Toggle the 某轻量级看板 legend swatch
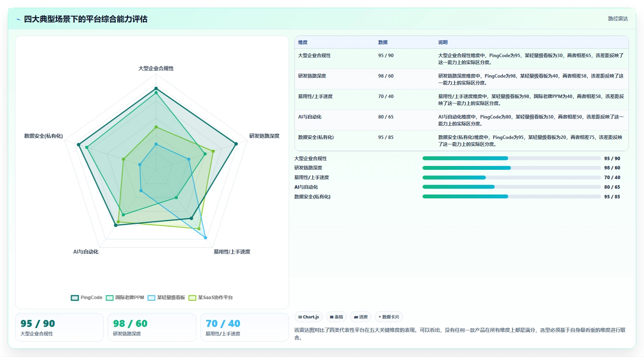Image resolution: width=644 pixels, height=357 pixels. [x=151, y=298]
